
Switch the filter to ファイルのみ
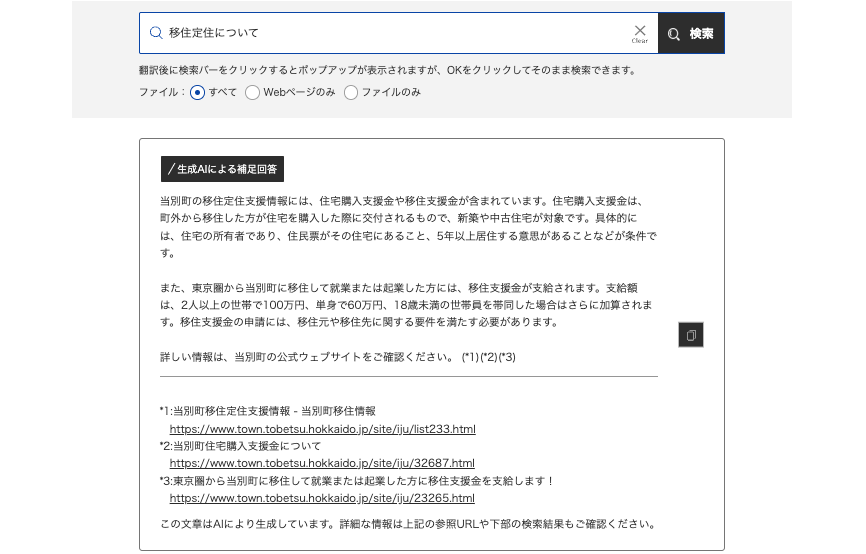(x=351, y=92)
